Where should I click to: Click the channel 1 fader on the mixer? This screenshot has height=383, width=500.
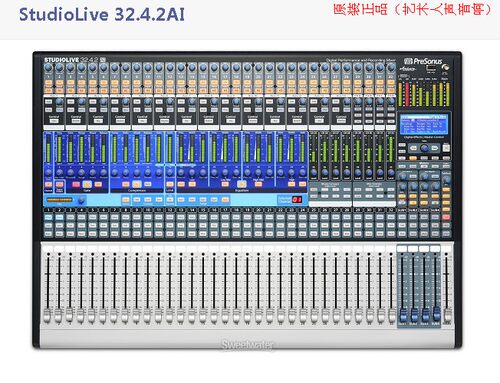point(48,315)
